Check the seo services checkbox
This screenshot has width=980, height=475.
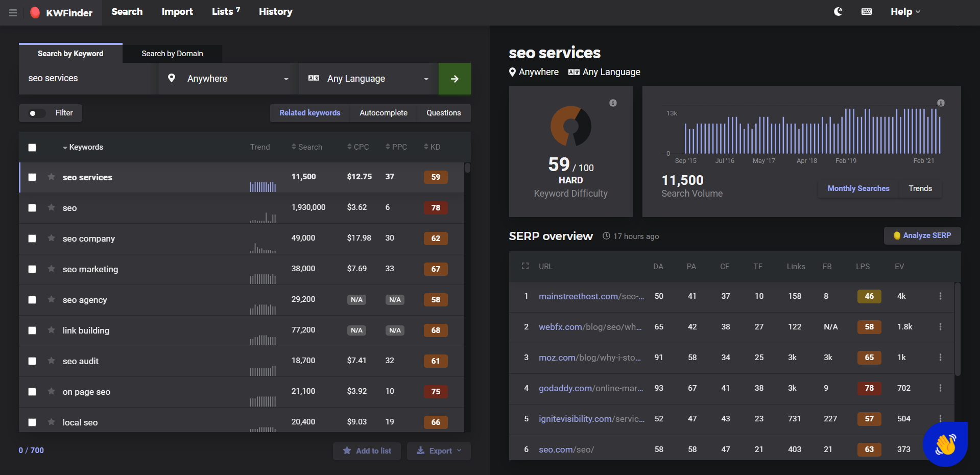(32, 177)
